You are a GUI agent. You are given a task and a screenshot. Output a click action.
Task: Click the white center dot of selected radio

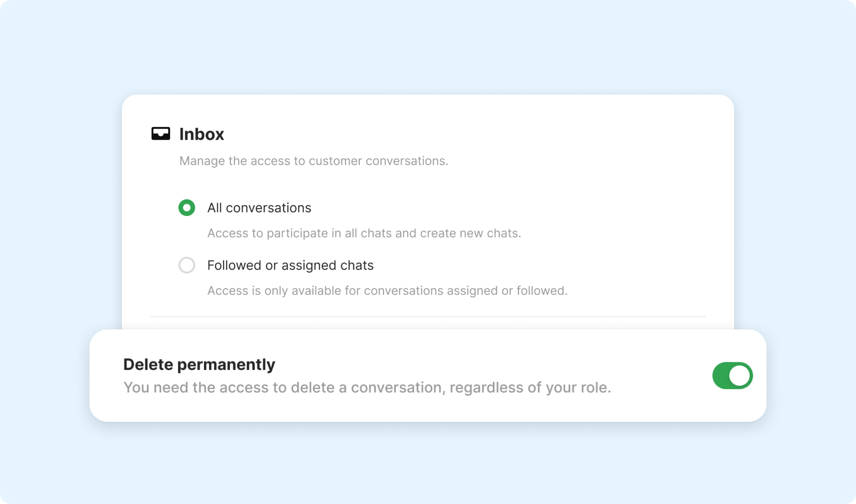tap(187, 208)
